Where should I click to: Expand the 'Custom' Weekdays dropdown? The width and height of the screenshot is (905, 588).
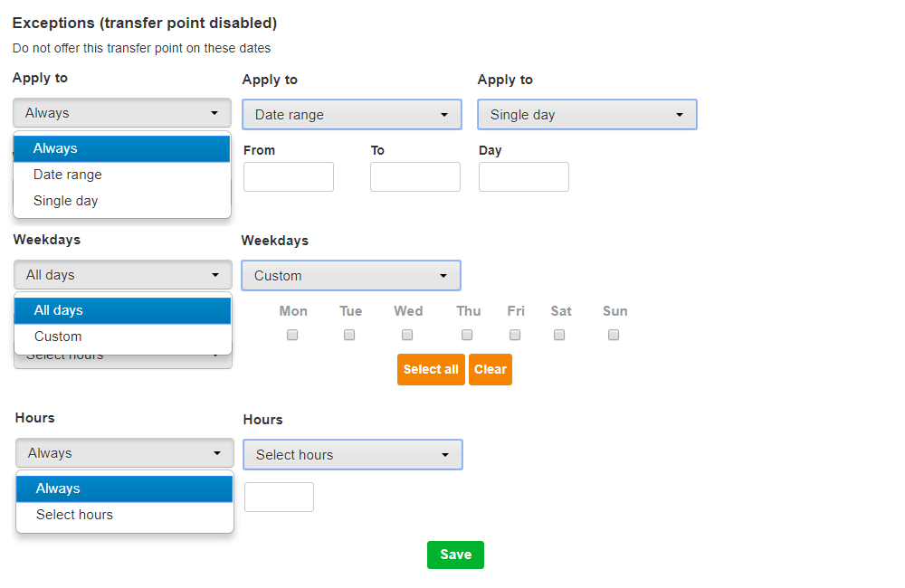point(351,276)
